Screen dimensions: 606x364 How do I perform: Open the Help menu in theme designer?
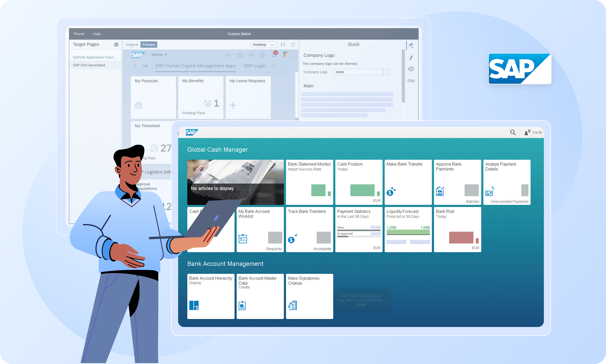pos(97,34)
